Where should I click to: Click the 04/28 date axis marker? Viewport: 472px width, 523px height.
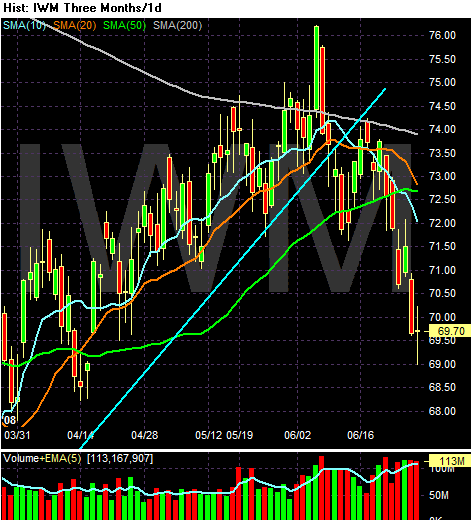click(144, 435)
